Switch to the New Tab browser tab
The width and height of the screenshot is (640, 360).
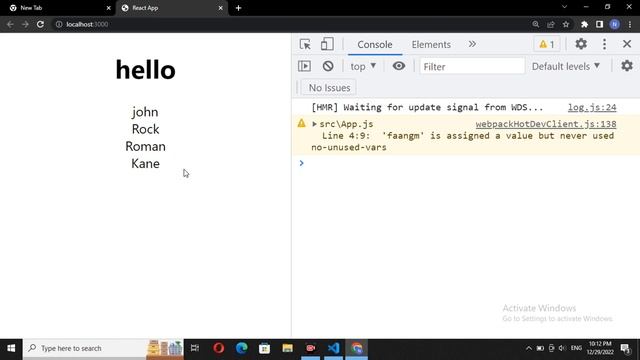(58, 8)
